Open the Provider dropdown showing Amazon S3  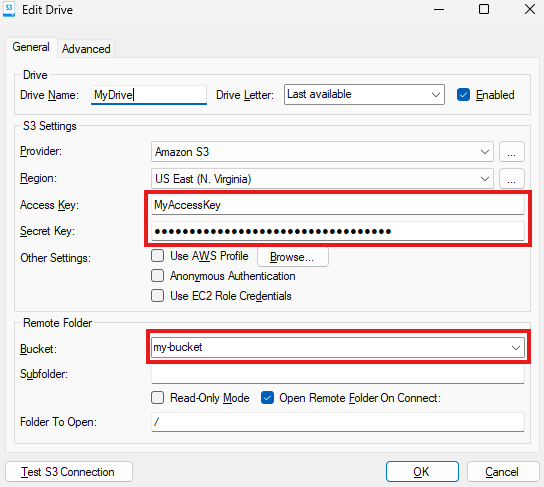pyautogui.click(x=322, y=152)
